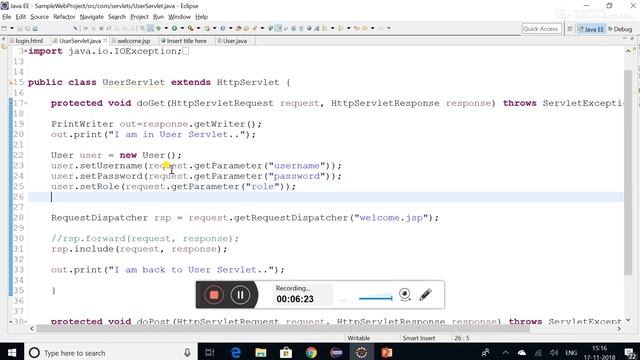Viewport: 640px width, 360px height.
Task: Open the Source menu
Action: pyautogui.click(x=39, y=17)
